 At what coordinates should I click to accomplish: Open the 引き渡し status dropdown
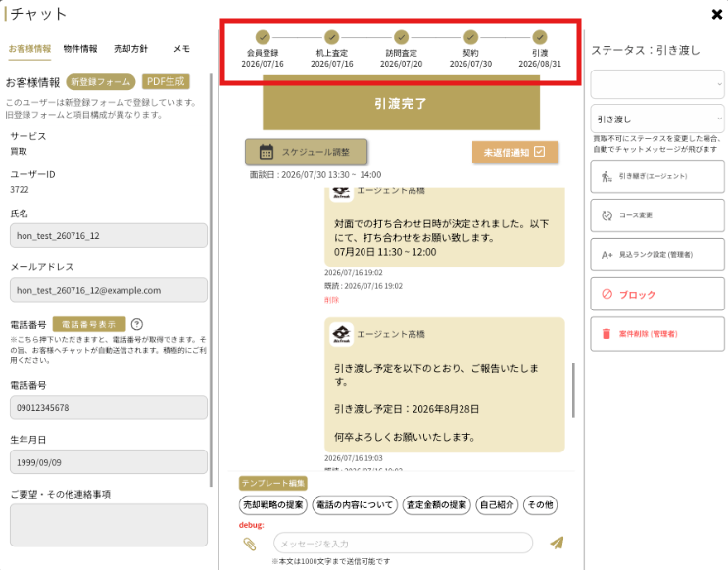657,119
